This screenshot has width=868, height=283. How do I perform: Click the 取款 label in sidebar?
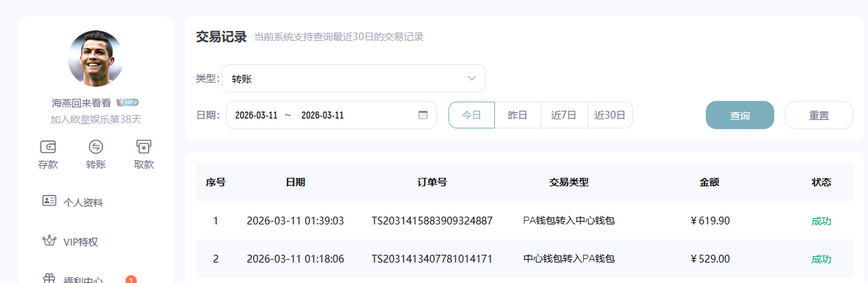144,164
